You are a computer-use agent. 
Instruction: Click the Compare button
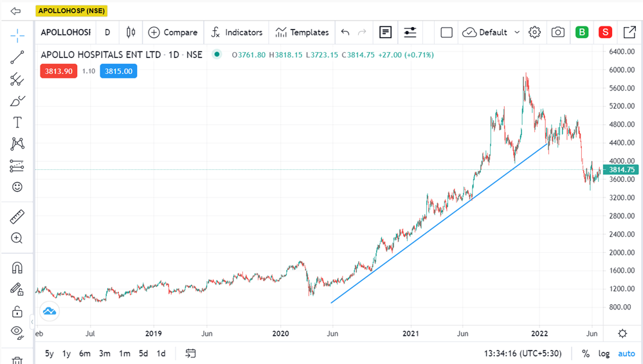click(x=172, y=32)
